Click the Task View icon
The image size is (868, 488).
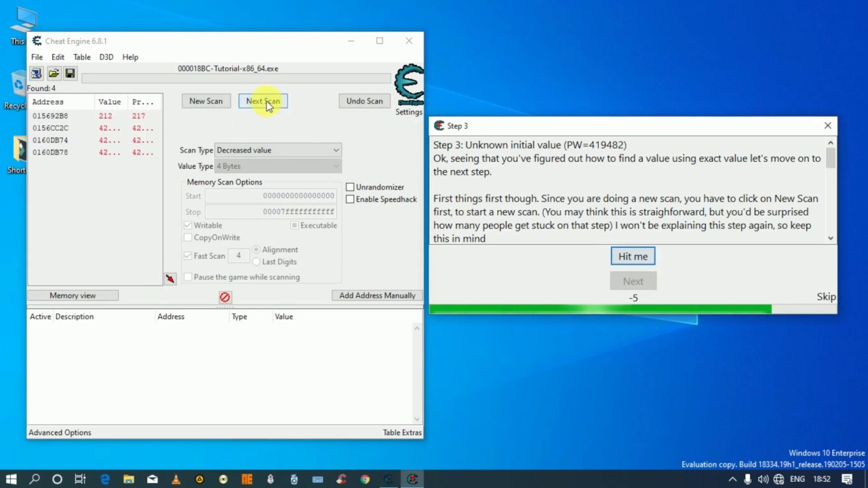80,479
